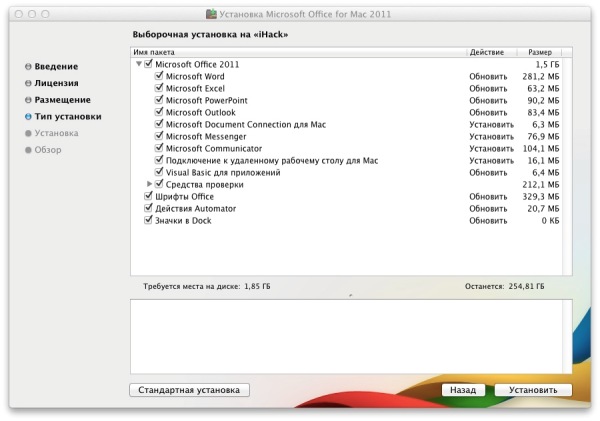Click the Обзор step in sidebar

[x=48, y=150]
